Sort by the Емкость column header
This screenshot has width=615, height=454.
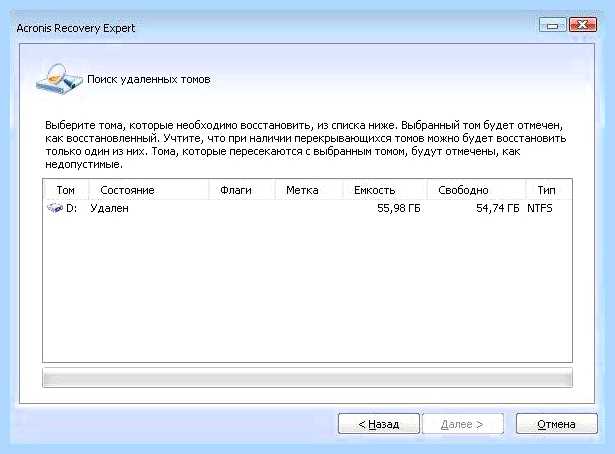click(385, 190)
